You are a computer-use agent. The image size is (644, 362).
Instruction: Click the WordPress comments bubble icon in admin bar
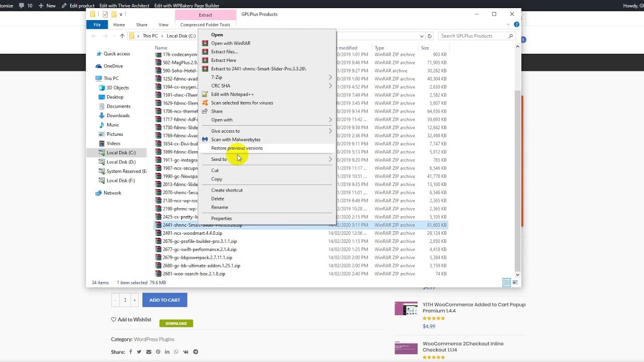tap(22, 6)
